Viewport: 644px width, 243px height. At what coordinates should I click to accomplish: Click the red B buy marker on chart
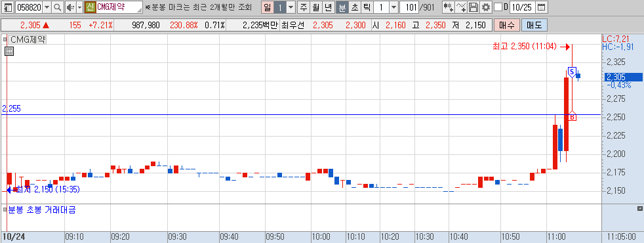572,116
